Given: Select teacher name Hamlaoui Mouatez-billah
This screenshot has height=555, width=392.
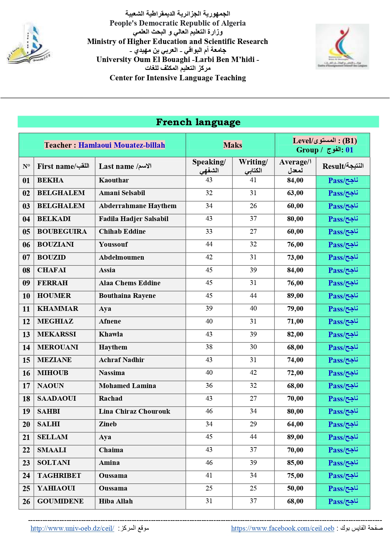Looking at the screenshot, I should pos(122,145).
